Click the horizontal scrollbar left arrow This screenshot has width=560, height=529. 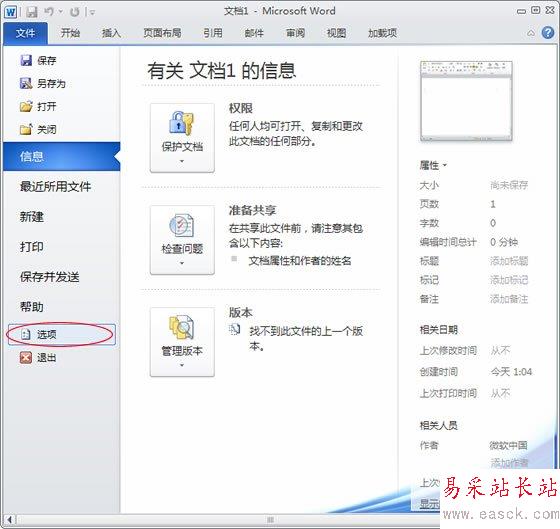[9, 520]
